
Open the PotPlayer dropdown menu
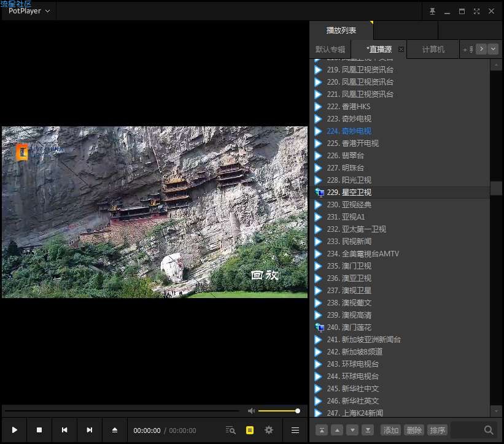coord(29,11)
